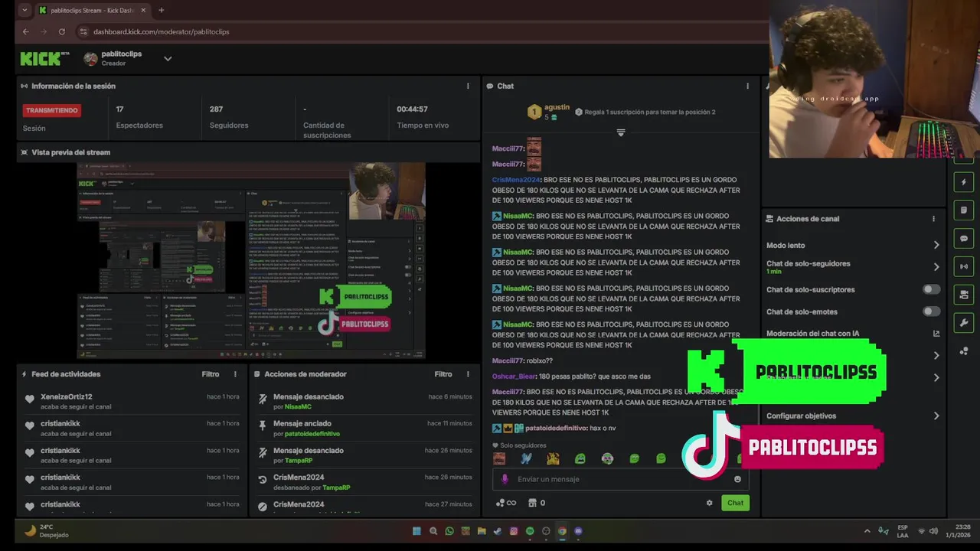Go back in the browser
The image size is (980, 551).
tap(25, 31)
